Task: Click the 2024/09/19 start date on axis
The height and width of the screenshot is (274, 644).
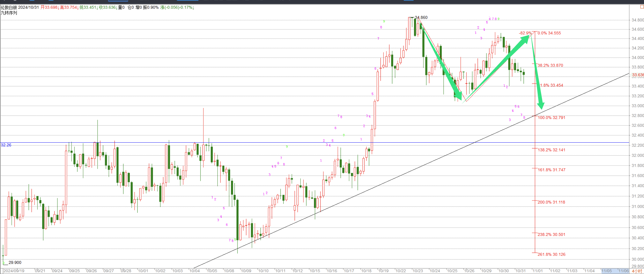Action: 14,271
